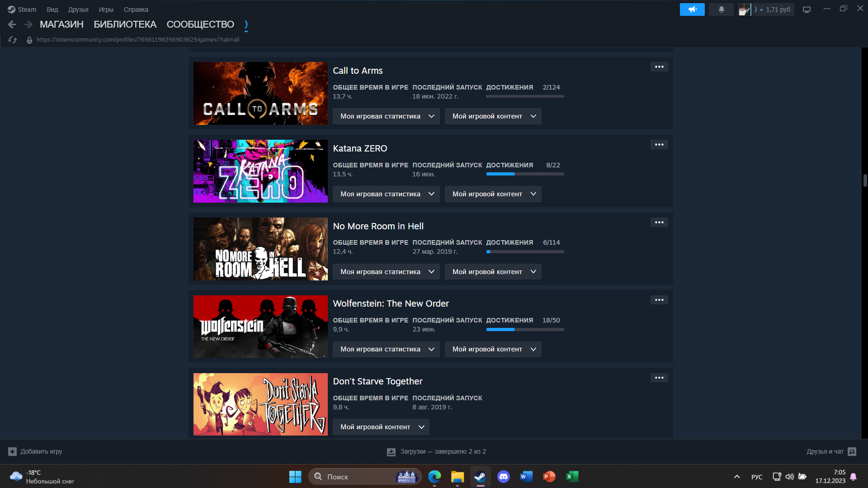Click the Add game plus icon
This screenshot has height=488, width=868.
[12, 451]
